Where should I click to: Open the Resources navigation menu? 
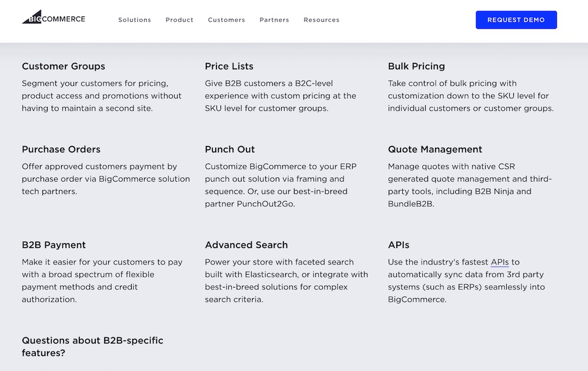(321, 20)
